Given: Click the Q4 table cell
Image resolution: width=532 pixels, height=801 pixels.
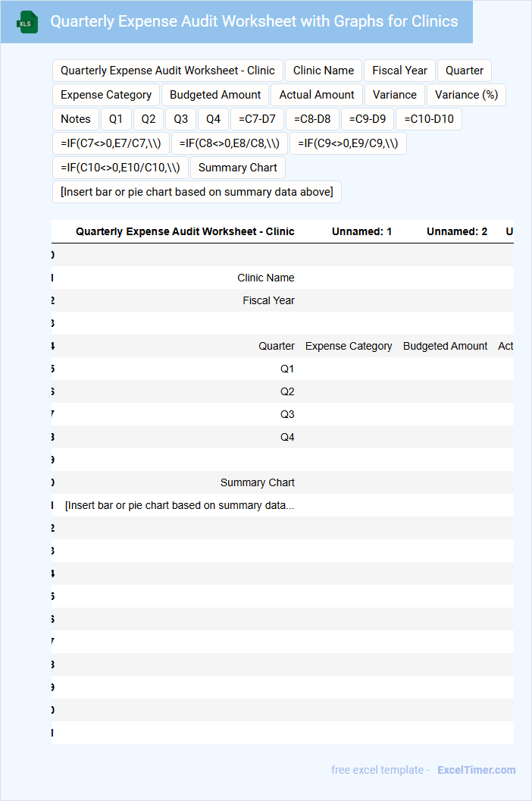Looking at the screenshot, I should (x=287, y=437).
